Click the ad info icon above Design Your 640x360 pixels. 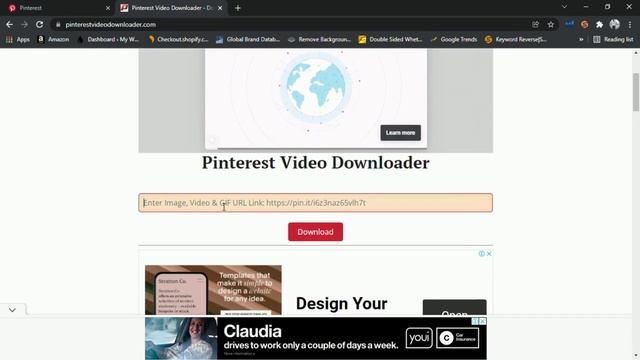(x=482, y=254)
